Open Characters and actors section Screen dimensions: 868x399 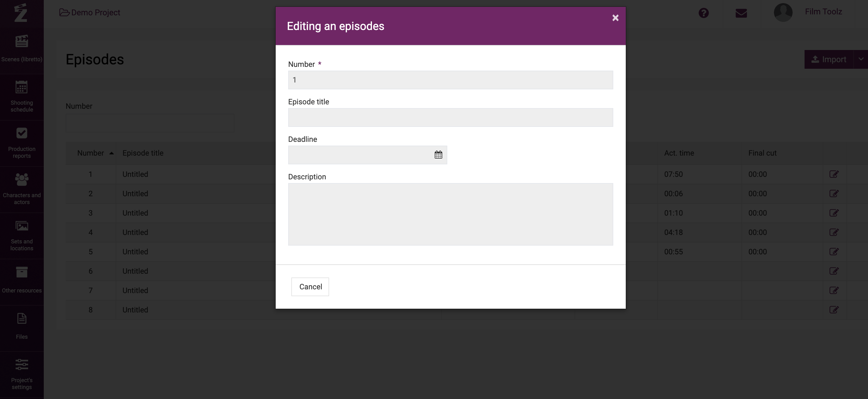[x=22, y=189]
